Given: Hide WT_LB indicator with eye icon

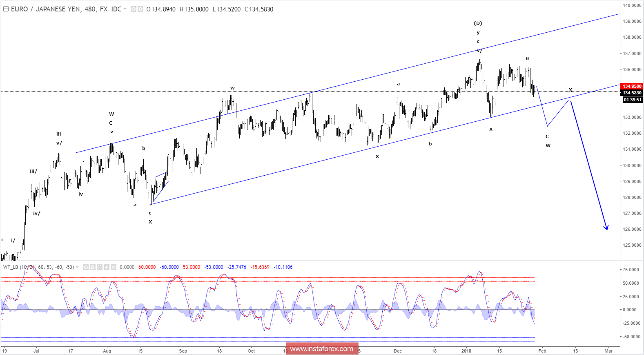Looking at the screenshot, I should click(86, 267).
